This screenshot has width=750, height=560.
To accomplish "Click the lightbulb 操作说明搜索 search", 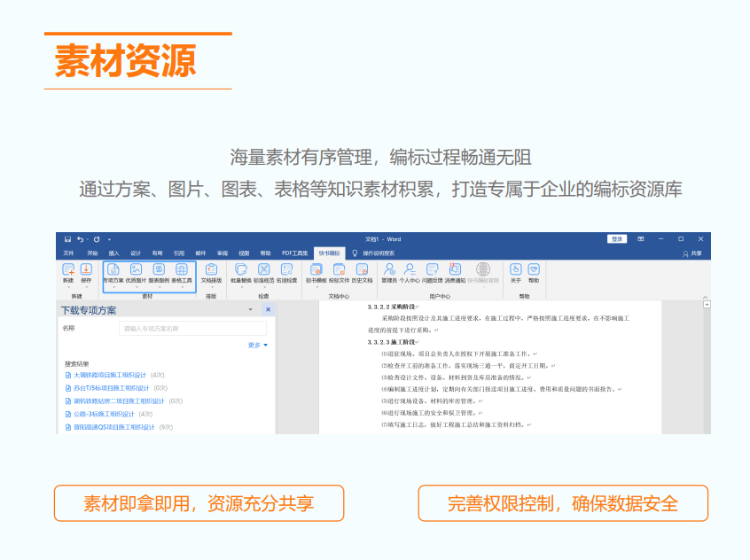I will coord(355,253).
